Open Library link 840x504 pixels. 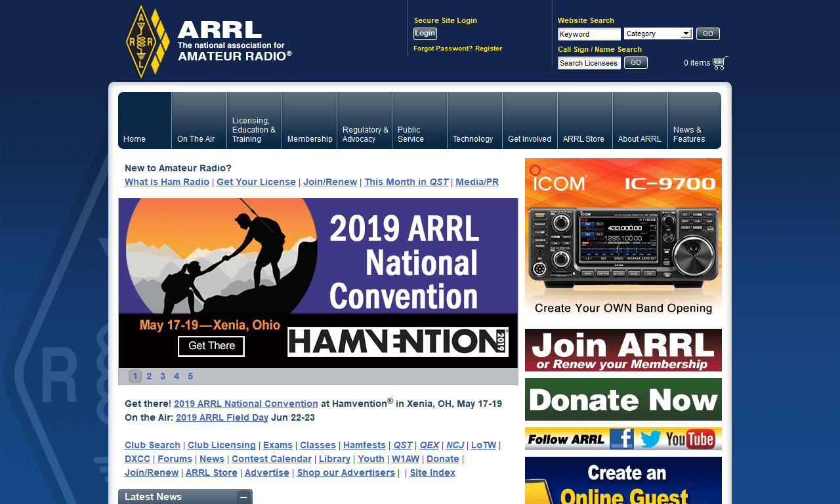pos(335,459)
